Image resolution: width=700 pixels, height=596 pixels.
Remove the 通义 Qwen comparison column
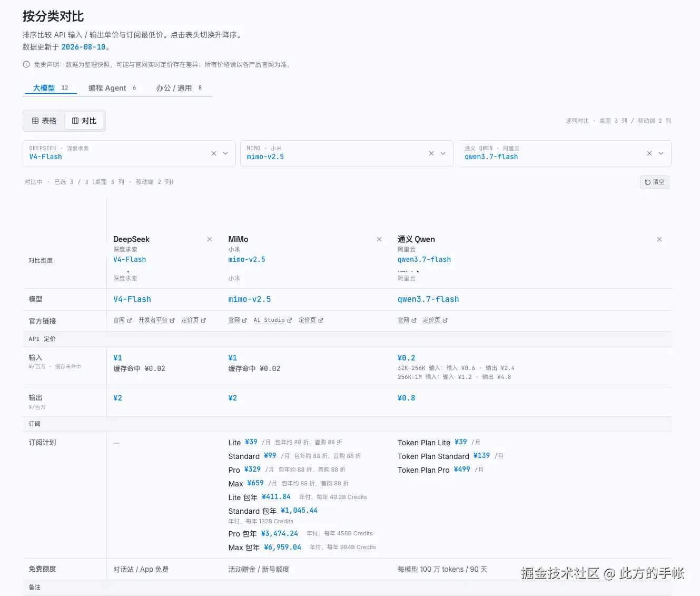click(659, 239)
